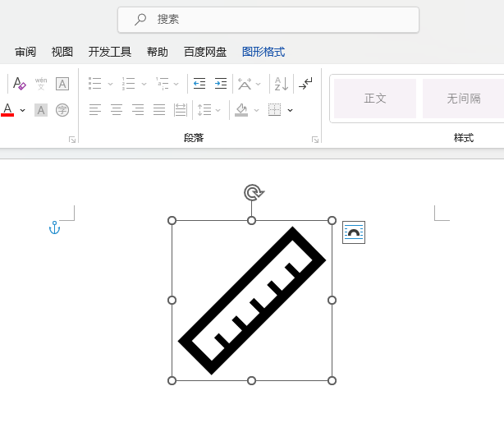Click right-middle sizing handle of image

click(332, 300)
